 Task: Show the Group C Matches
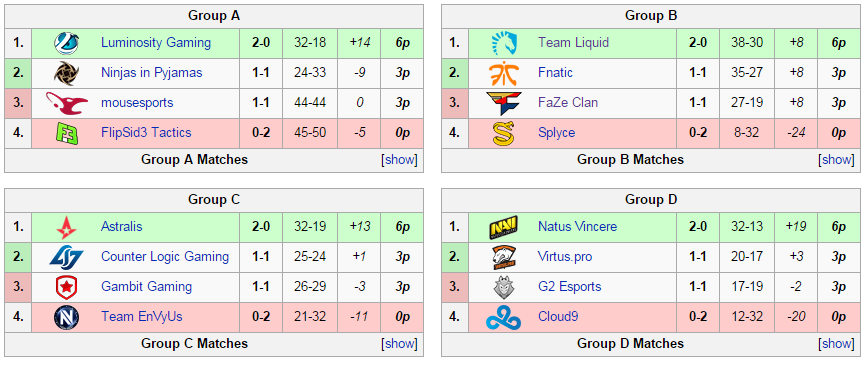coord(400,344)
